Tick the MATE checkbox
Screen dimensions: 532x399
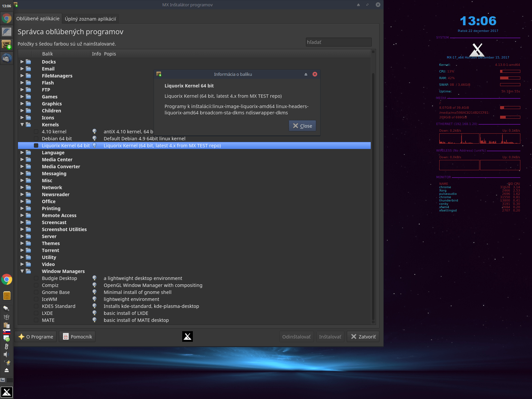pyautogui.click(x=36, y=320)
